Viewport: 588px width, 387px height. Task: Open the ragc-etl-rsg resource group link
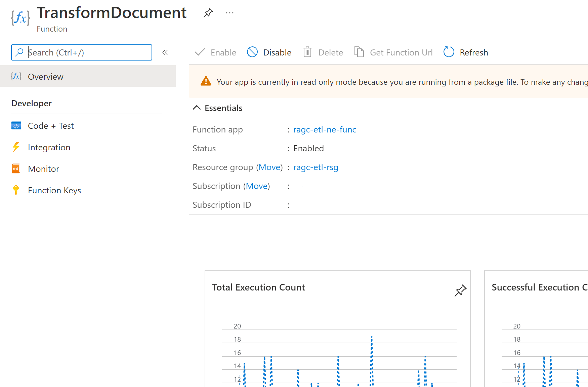316,167
